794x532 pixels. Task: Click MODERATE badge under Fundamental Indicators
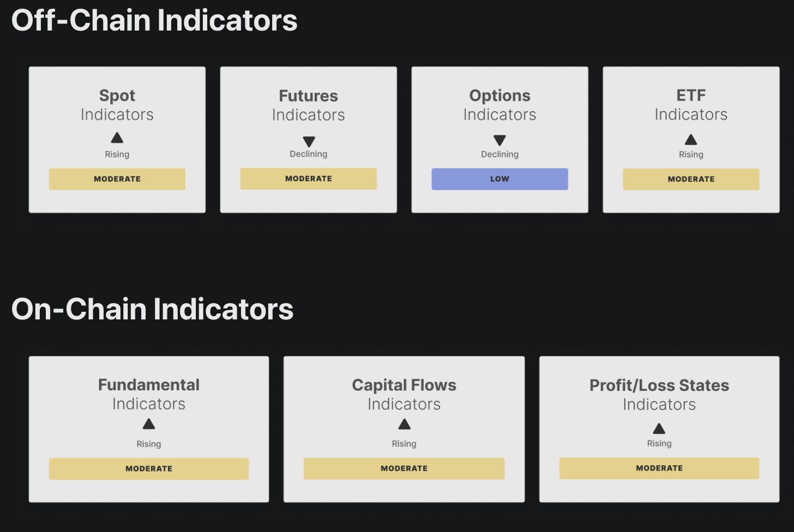pos(149,469)
